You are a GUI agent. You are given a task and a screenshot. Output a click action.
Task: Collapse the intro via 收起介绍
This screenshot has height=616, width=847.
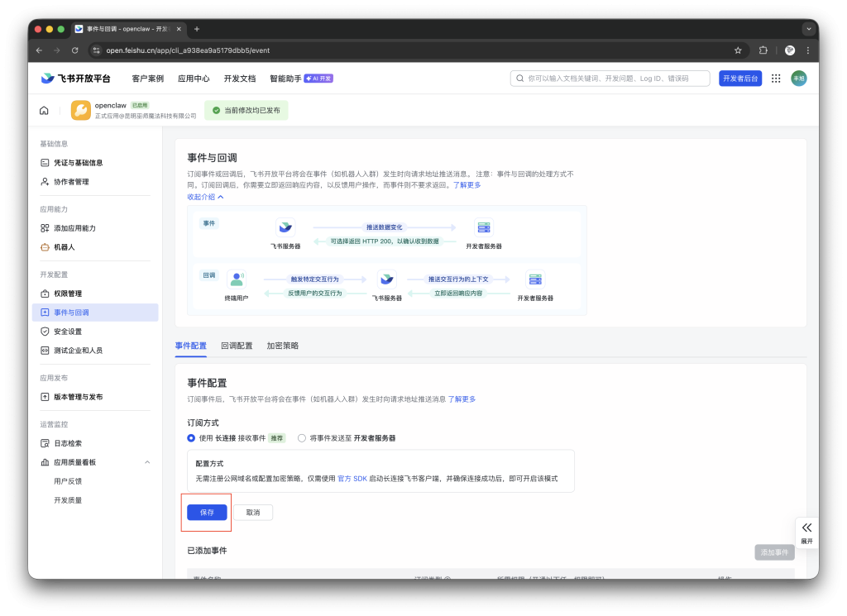pyautogui.click(x=200, y=196)
